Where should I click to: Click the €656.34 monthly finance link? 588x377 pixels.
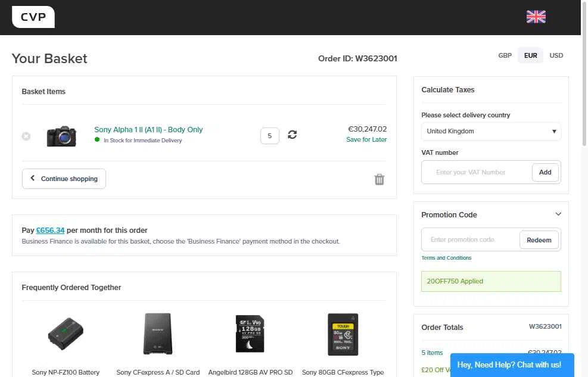[x=50, y=230]
